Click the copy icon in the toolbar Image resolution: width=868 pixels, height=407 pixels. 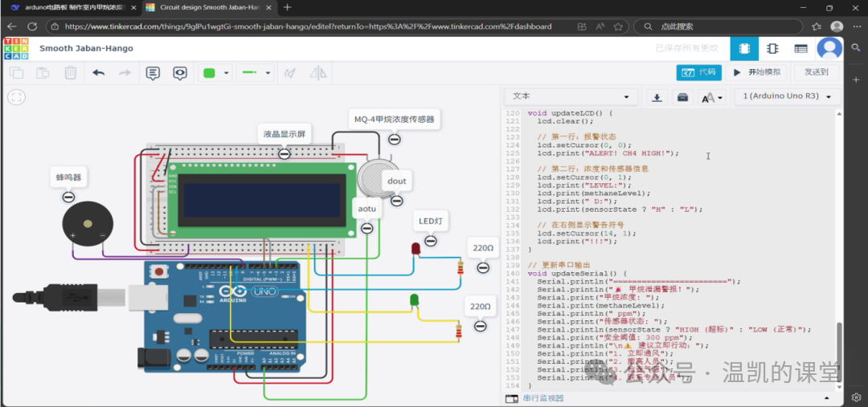tap(17, 73)
